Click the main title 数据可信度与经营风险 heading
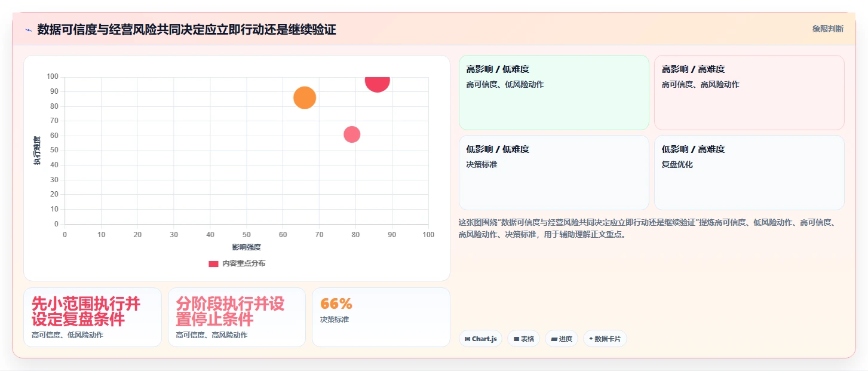 [x=186, y=29]
